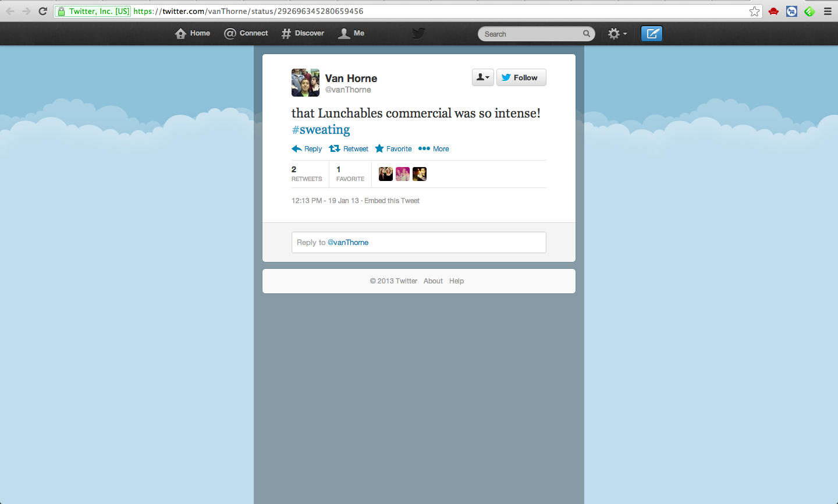Open the first retweeter avatar

coord(386,174)
